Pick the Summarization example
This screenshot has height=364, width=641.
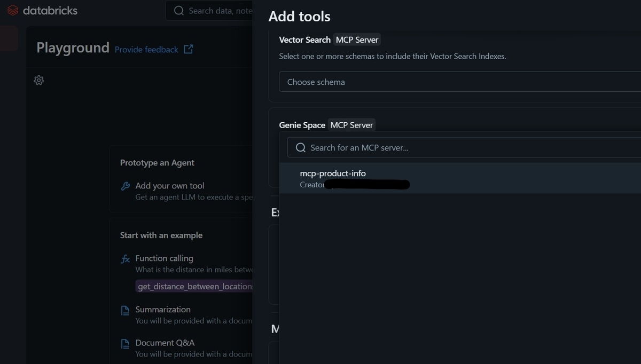click(186, 315)
